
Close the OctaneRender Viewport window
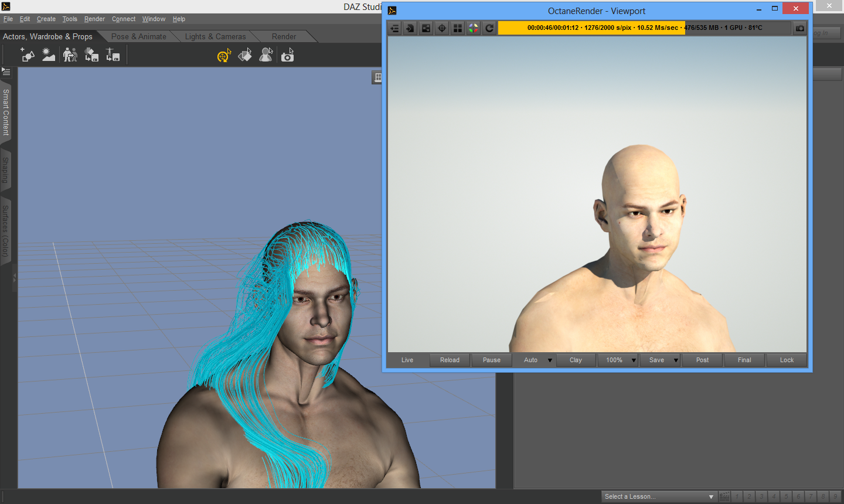coord(795,8)
